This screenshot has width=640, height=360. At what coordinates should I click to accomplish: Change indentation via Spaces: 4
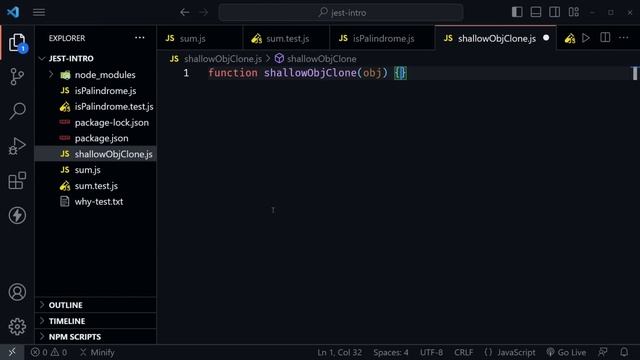(x=391, y=352)
